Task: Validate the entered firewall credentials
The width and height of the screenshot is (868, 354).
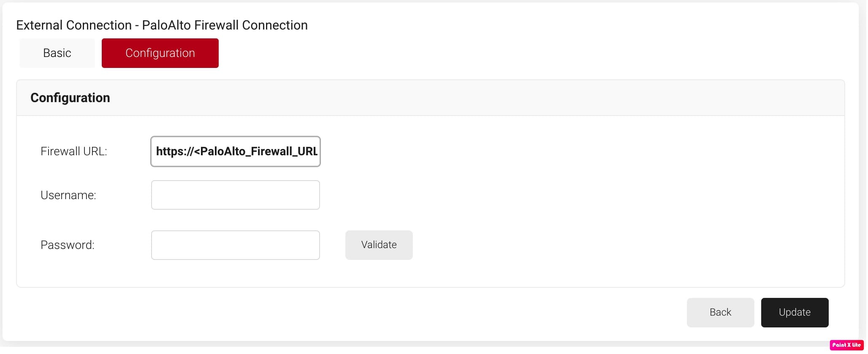Action: [x=379, y=245]
